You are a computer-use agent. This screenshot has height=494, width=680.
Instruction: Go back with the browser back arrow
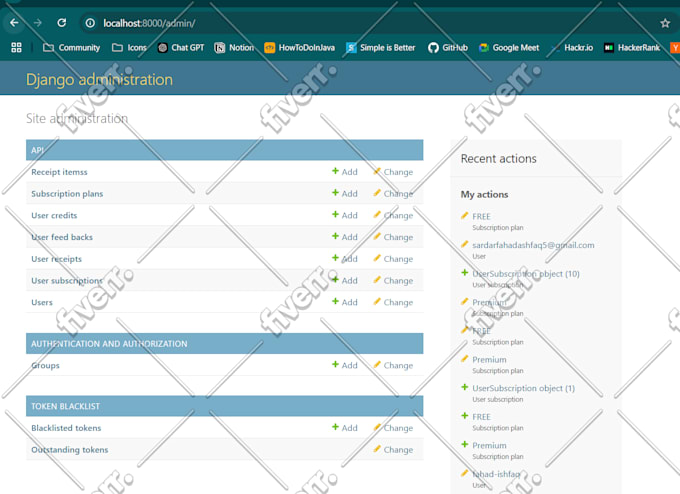point(14,23)
